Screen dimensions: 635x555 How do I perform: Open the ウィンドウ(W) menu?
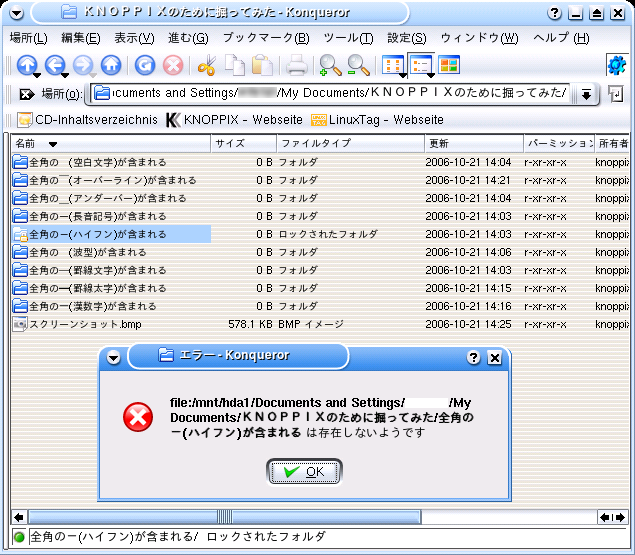479,38
